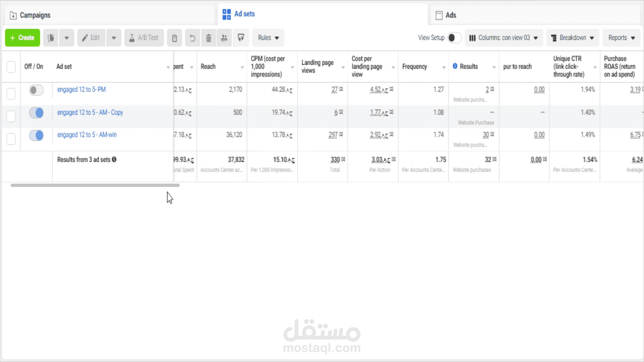Image resolution: width=644 pixels, height=362 pixels.
Task: Select the Campaigns tab
Action: pyautogui.click(x=35, y=15)
